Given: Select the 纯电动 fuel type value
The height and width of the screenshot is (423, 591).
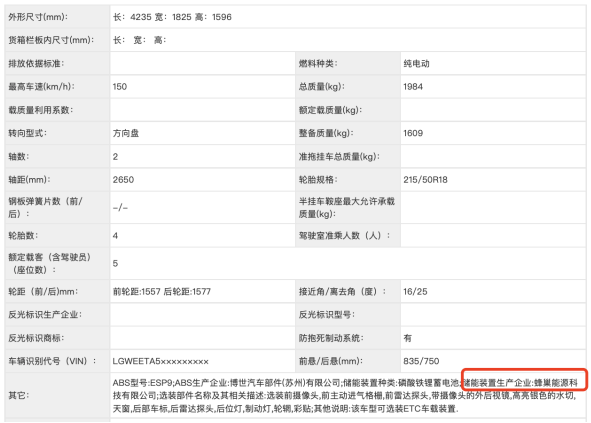Looking at the screenshot, I should click(416, 63).
